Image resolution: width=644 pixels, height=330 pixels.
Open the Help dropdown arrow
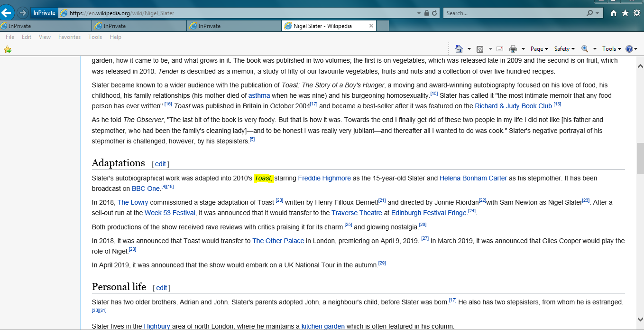pyautogui.click(x=637, y=49)
